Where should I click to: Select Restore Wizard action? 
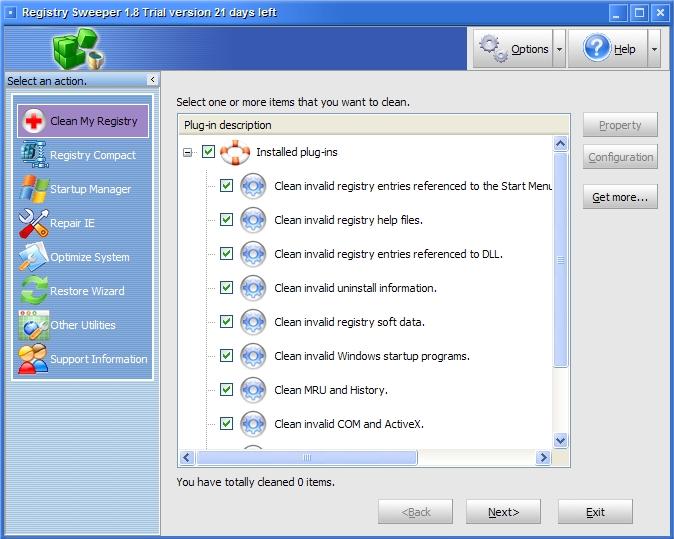click(83, 291)
